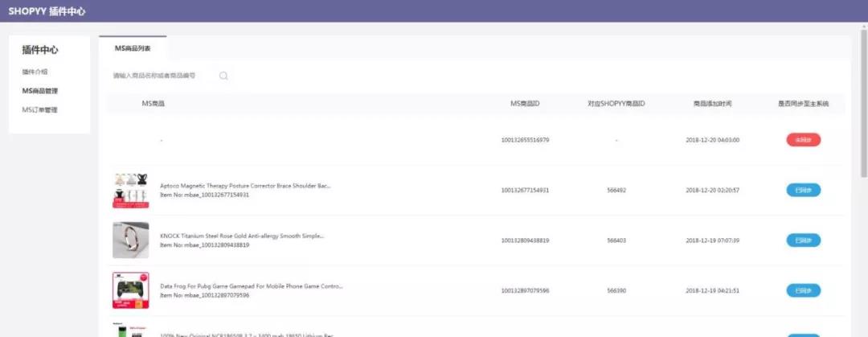The height and width of the screenshot is (337, 868).
Task: Click the Aptoco Magnetic Therapy product title
Action: [245, 186]
